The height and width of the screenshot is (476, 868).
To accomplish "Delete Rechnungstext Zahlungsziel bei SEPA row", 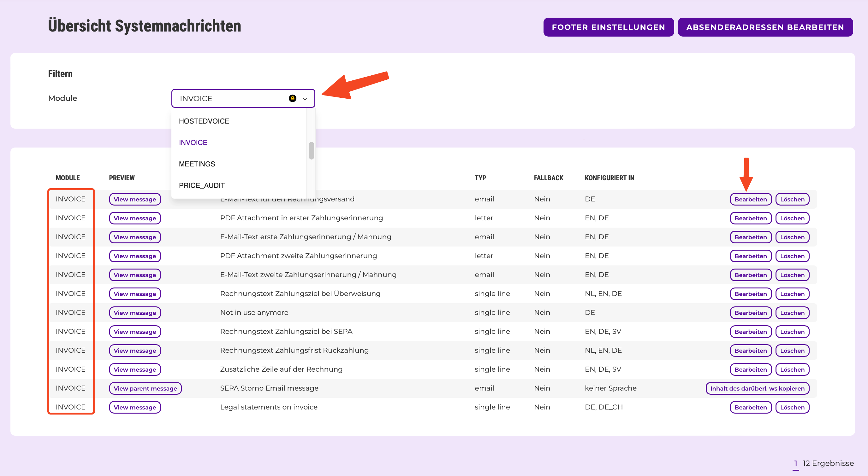I will (x=792, y=332).
